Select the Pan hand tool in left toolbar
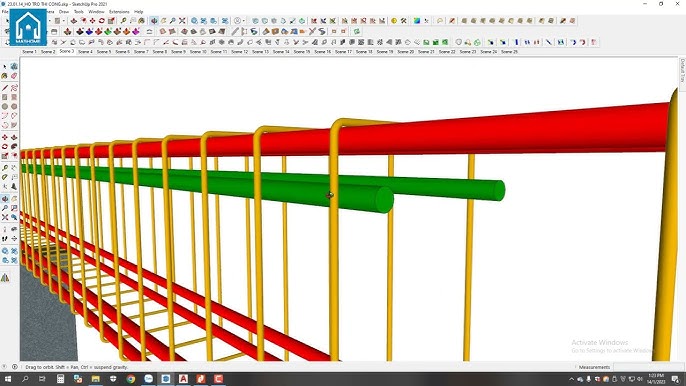686x386 pixels. click(x=14, y=199)
